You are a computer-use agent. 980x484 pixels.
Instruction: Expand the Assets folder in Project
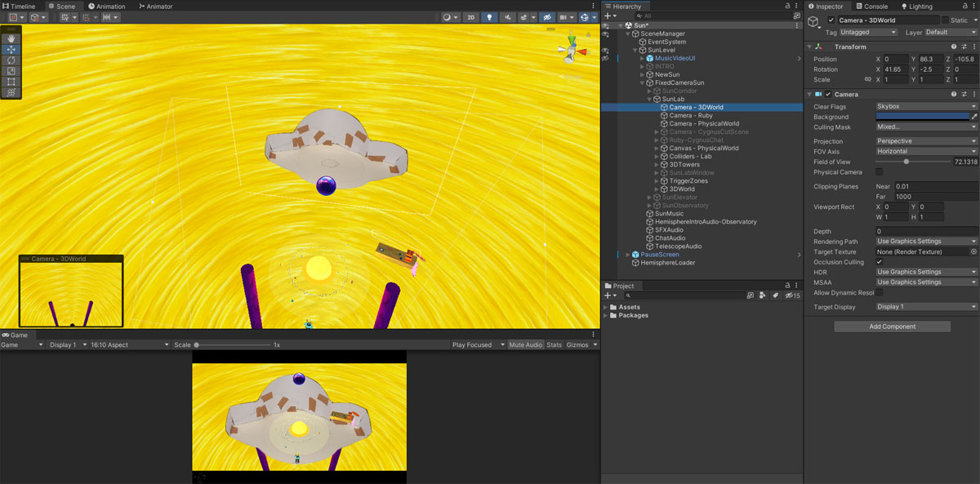click(606, 307)
